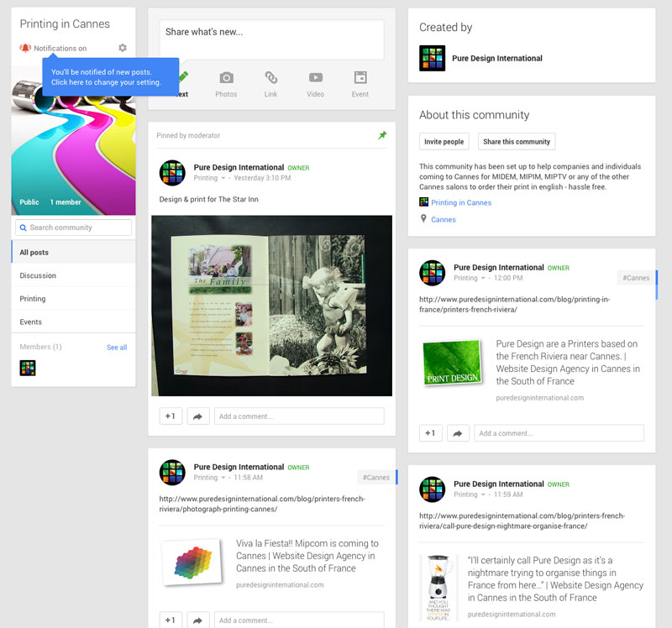Click the location pin icon beside Cannes
The height and width of the screenshot is (628, 672).
point(423,219)
